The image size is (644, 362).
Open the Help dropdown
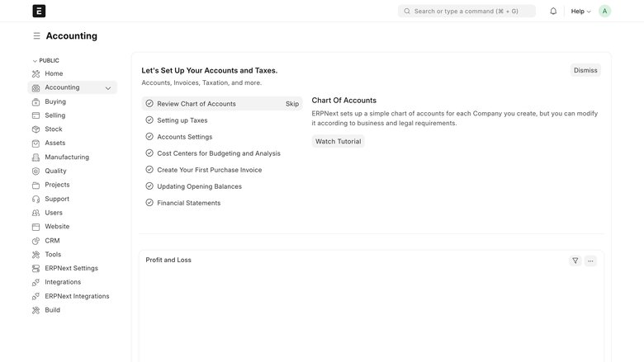580,12
